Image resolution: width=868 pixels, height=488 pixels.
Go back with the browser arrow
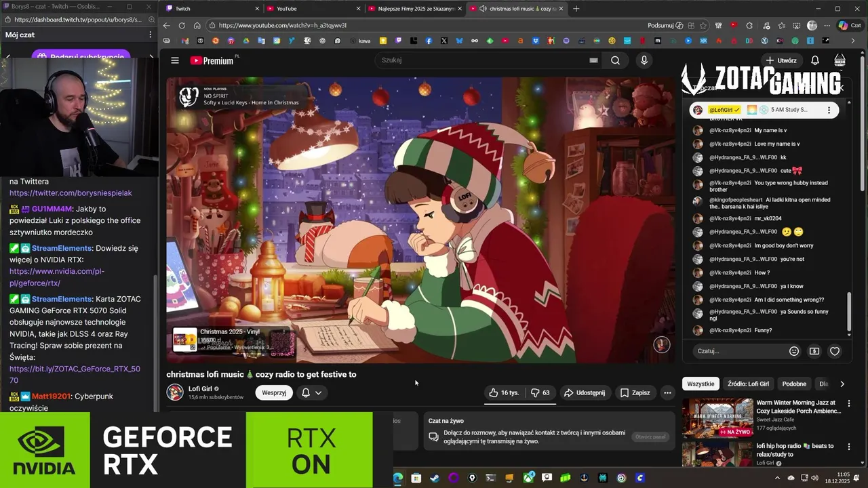167,26
